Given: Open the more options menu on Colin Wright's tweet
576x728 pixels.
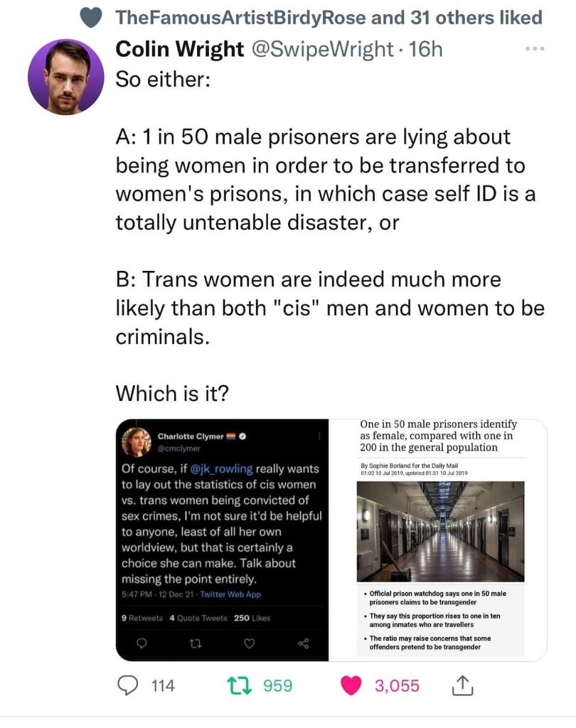Looking at the screenshot, I should (x=533, y=48).
